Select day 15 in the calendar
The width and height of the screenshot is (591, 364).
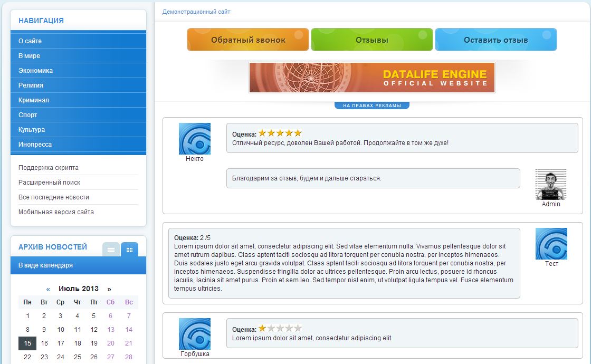click(27, 343)
